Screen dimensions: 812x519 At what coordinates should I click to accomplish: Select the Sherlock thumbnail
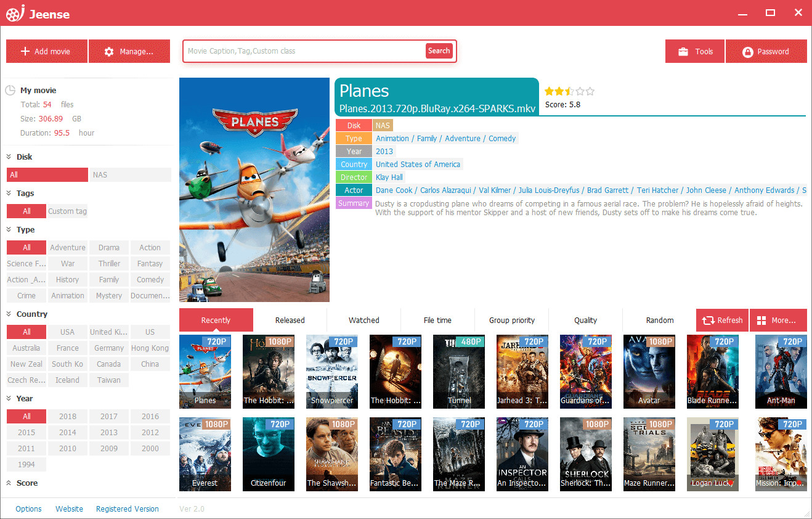point(586,454)
